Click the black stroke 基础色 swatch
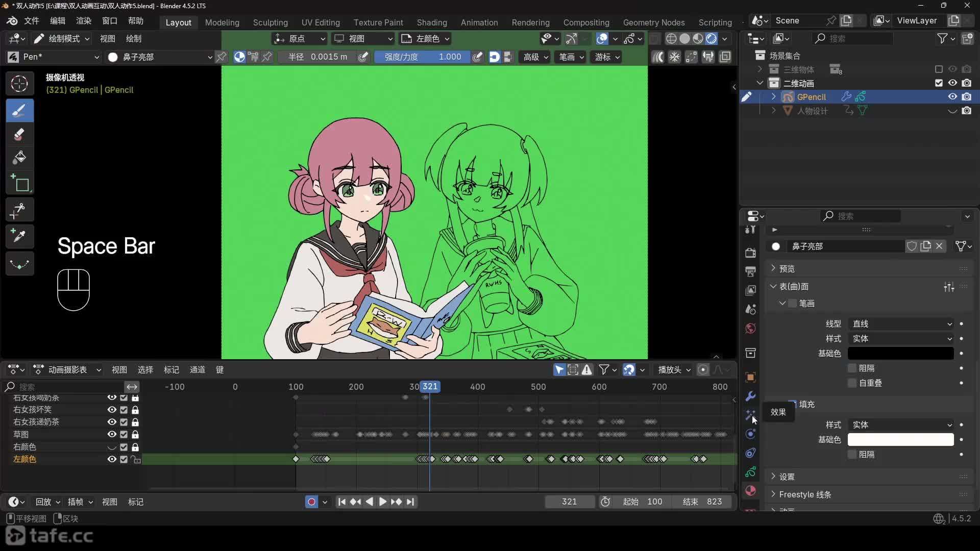This screenshot has width=980, height=551. 900,354
